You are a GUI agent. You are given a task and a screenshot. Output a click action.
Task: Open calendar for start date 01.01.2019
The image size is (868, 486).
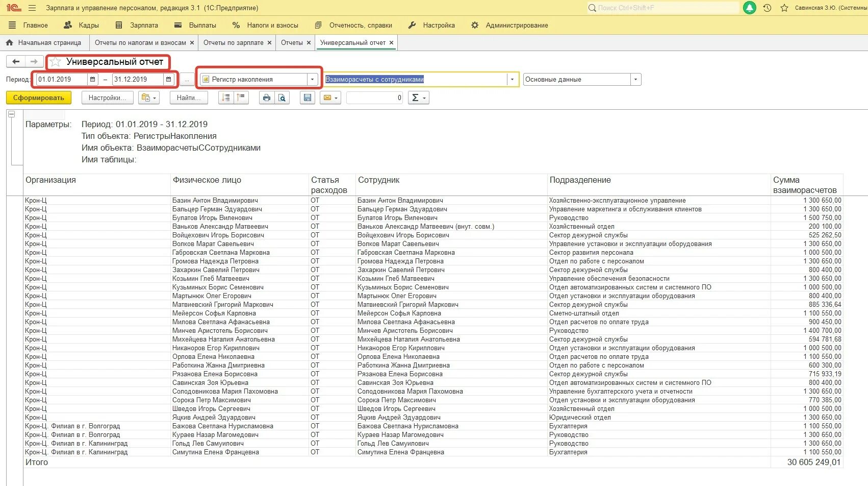pos(92,79)
